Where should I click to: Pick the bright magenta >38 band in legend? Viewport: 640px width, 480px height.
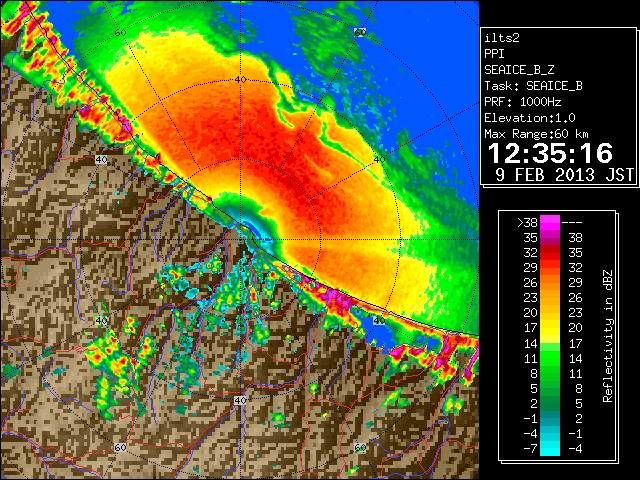point(550,222)
